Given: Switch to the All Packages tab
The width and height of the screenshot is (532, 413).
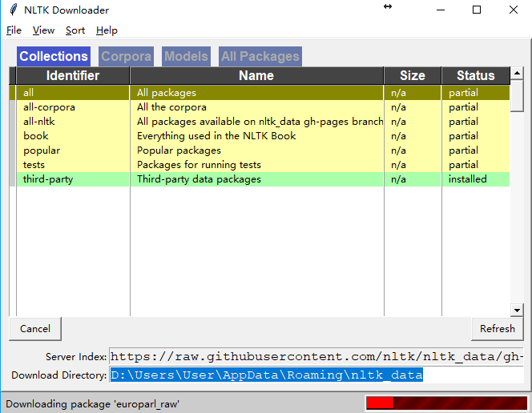Looking at the screenshot, I should (260, 56).
